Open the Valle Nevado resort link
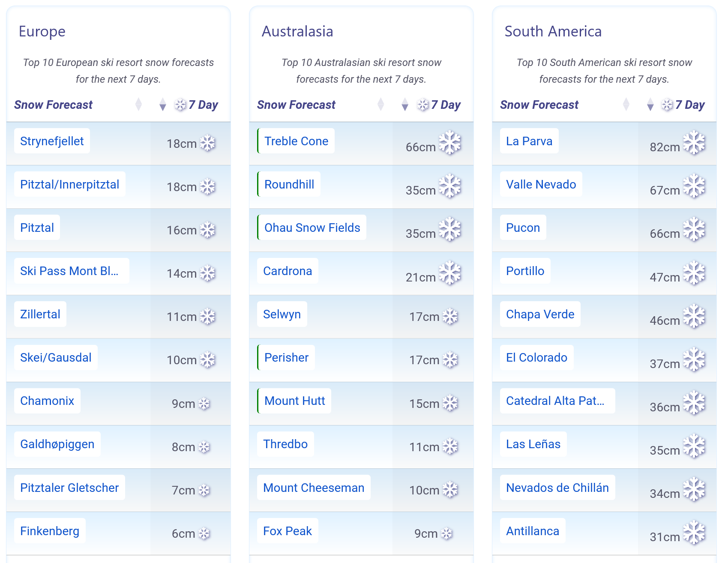 pos(541,184)
